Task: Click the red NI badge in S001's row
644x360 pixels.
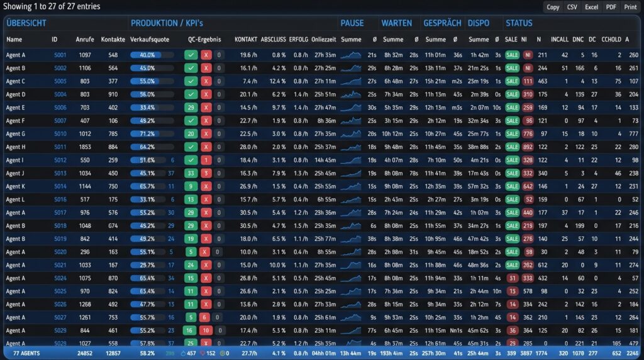Action: [528, 55]
